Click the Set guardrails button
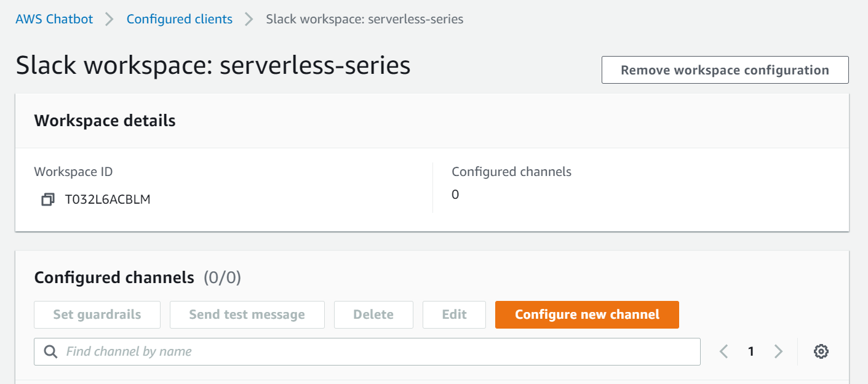This screenshot has height=384, width=868. point(97,314)
